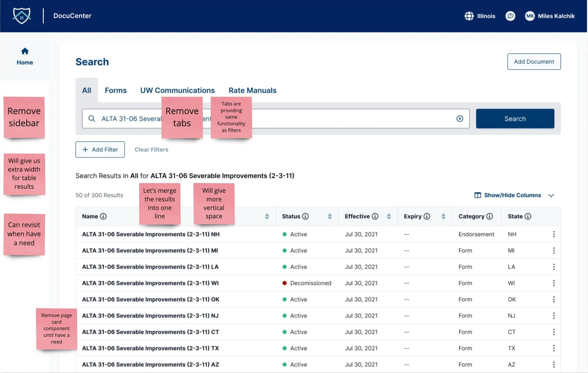588x373 pixels.
Task: Sort results by Name column arrows
Action: tap(267, 216)
